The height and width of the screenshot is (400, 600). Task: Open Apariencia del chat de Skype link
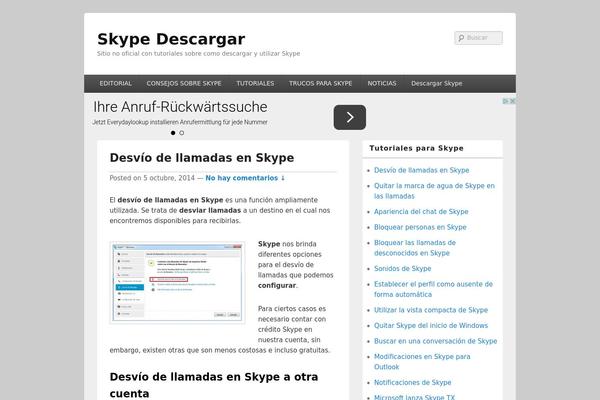(x=421, y=212)
